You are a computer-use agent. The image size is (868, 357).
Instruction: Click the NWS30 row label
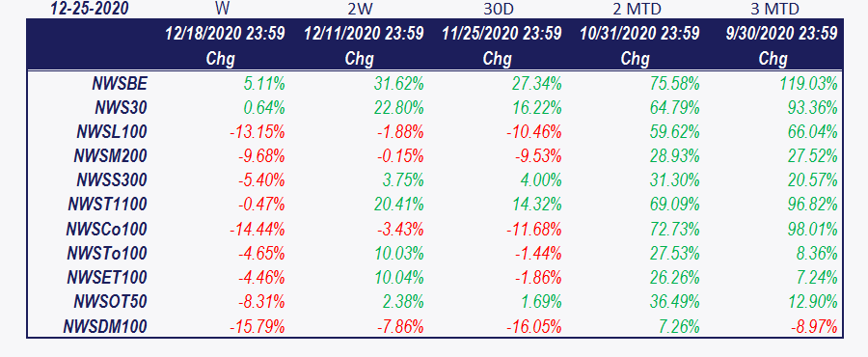pyautogui.click(x=120, y=108)
